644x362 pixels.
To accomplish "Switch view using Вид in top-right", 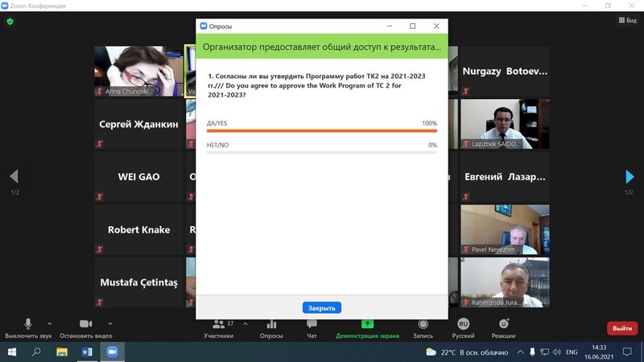I will click(626, 22).
